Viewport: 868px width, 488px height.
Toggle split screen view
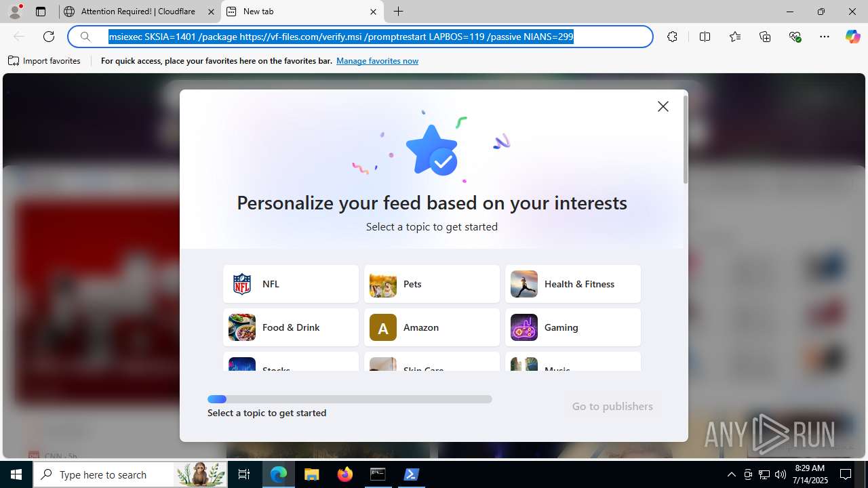(x=705, y=37)
